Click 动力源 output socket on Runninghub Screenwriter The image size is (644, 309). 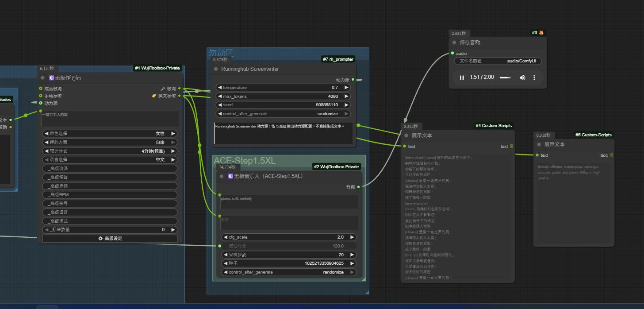coord(353,80)
